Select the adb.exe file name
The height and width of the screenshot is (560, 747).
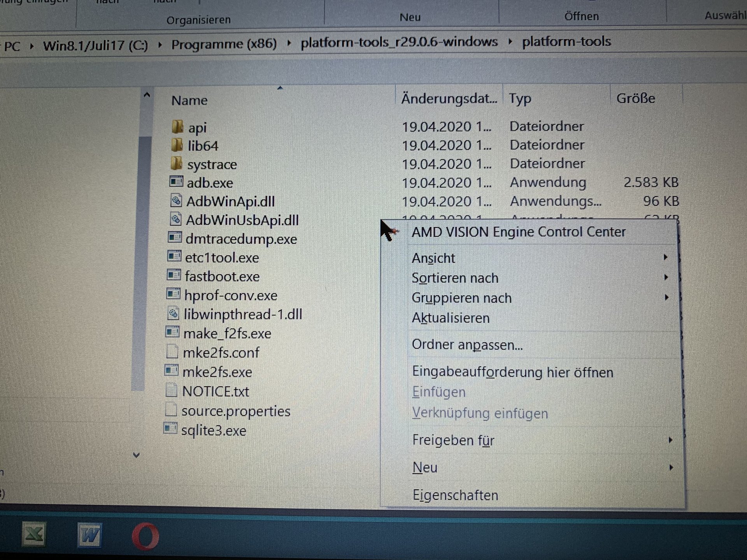[x=210, y=183]
